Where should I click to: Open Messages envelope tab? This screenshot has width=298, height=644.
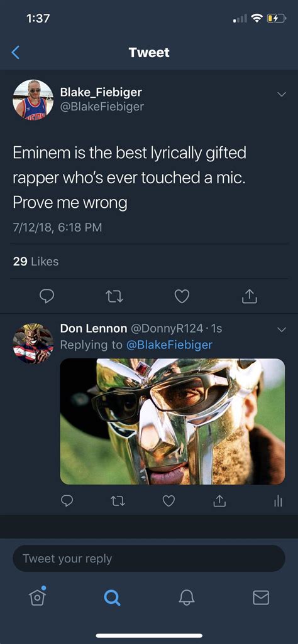261,598
